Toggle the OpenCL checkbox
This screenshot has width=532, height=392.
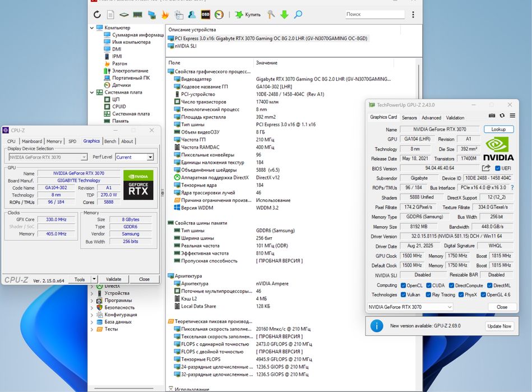pyautogui.click(x=403, y=285)
